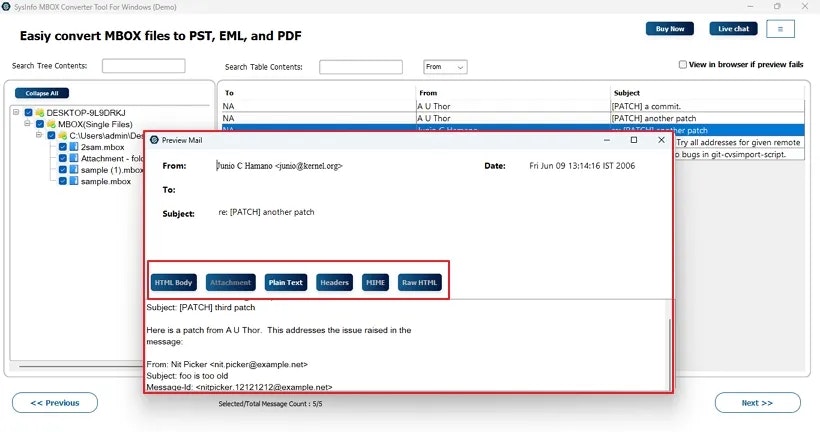Uncheck the 2sam.mbox checkbox

(63, 147)
